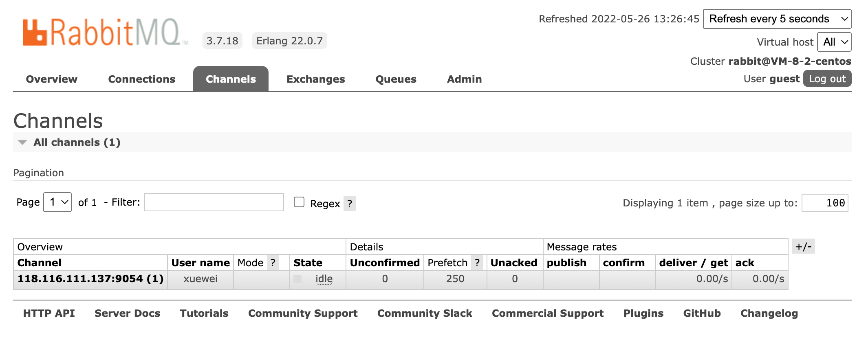Open the Page number dropdown
The image size is (868, 342).
(57, 202)
